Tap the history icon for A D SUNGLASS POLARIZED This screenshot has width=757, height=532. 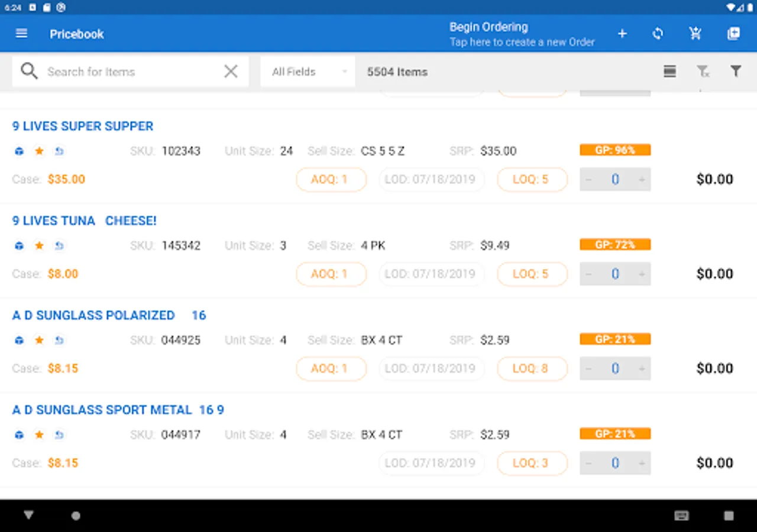[x=59, y=340]
